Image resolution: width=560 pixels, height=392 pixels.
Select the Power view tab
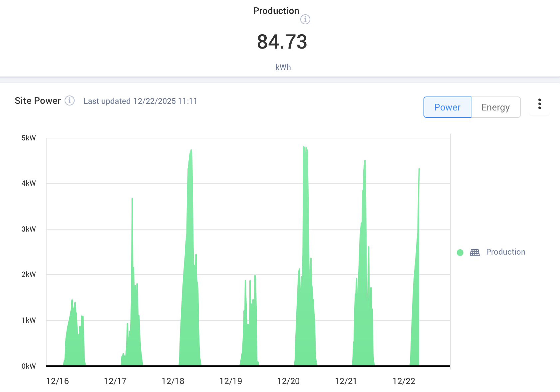coord(447,107)
